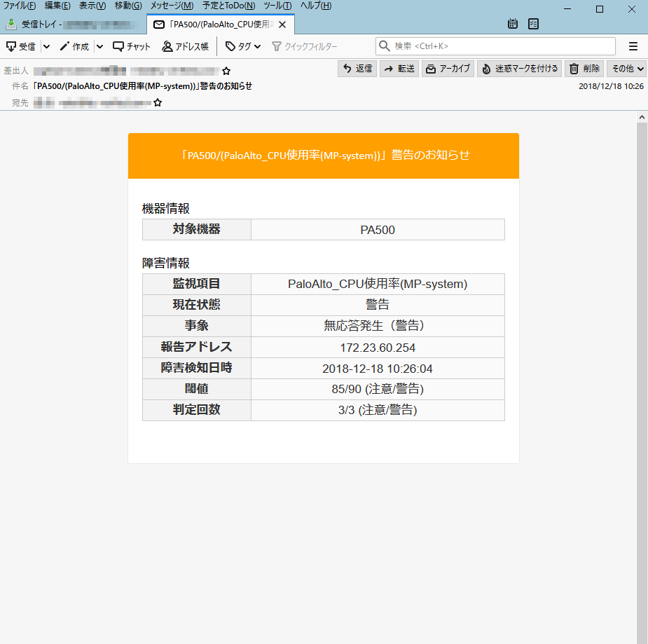Click the magnifier icon in search box
Image resolution: width=648 pixels, height=644 pixels.
coord(385,46)
